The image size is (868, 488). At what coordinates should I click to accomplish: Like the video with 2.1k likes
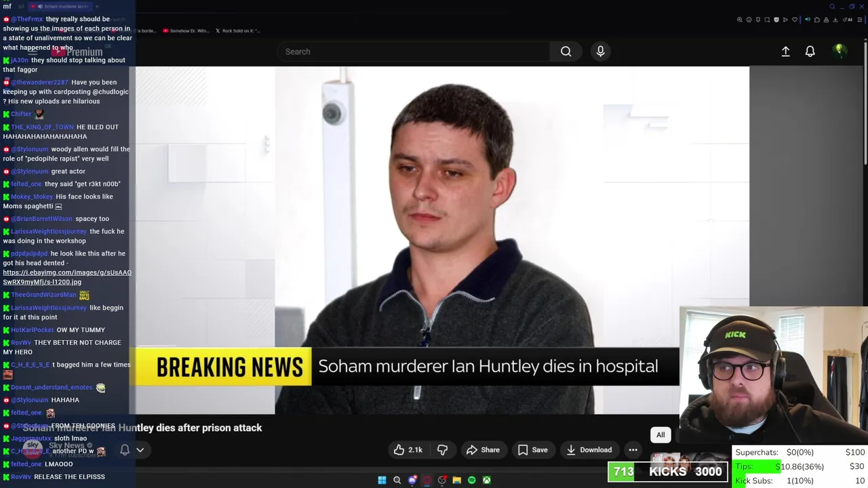[x=408, y=450]
